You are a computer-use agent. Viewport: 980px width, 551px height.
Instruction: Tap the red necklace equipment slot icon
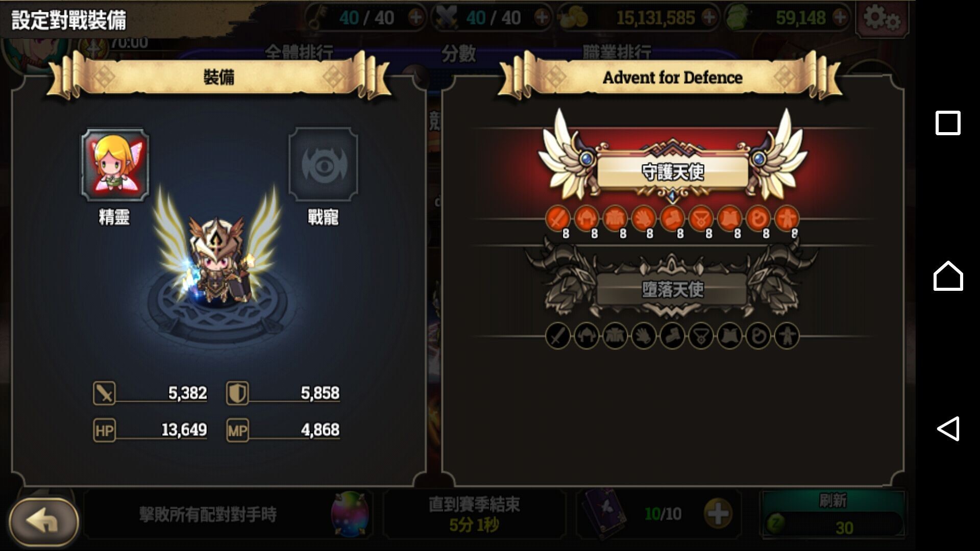701,219
